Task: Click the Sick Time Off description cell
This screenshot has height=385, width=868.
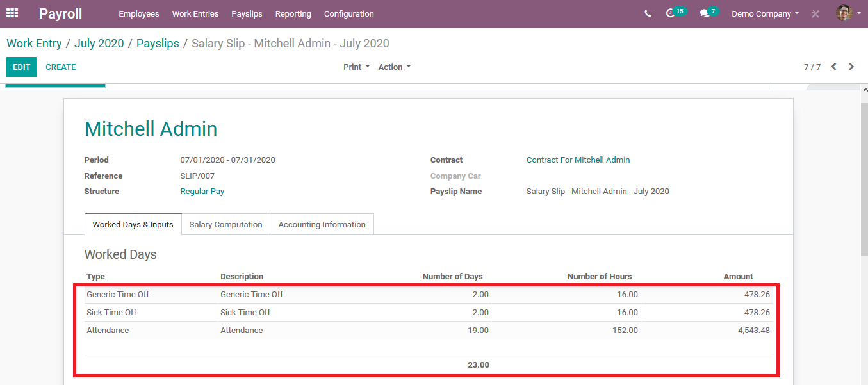Action: tap(245, 312)
